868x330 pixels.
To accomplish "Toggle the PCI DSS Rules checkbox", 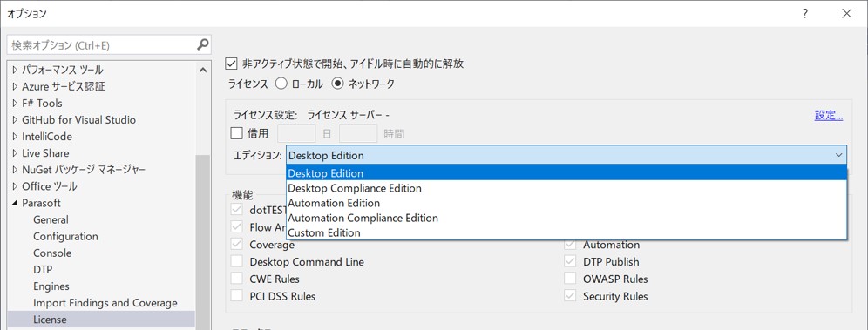I will coord(237,296).
